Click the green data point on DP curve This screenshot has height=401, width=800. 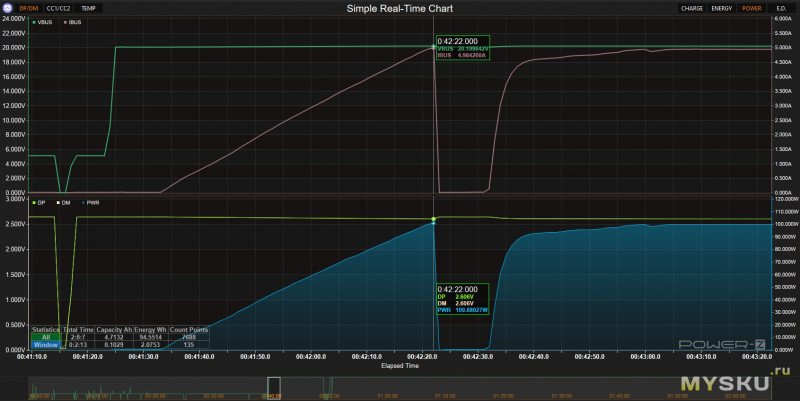coord(434,220)
